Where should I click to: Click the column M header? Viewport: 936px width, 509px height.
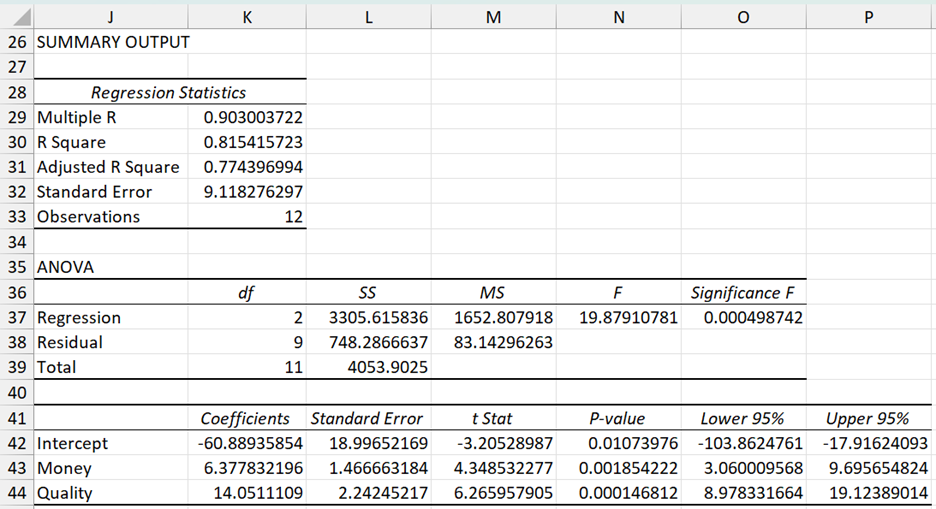493,15
